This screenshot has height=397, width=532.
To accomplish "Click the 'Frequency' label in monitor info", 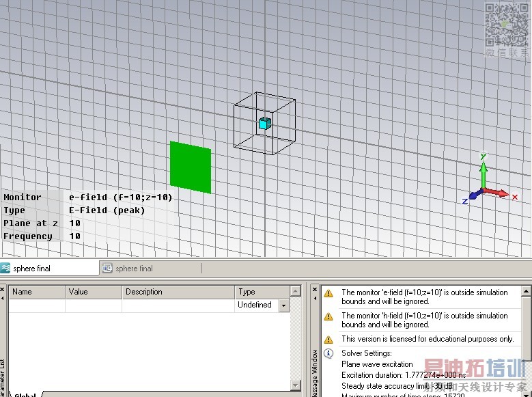I will [x=28, y=236].
